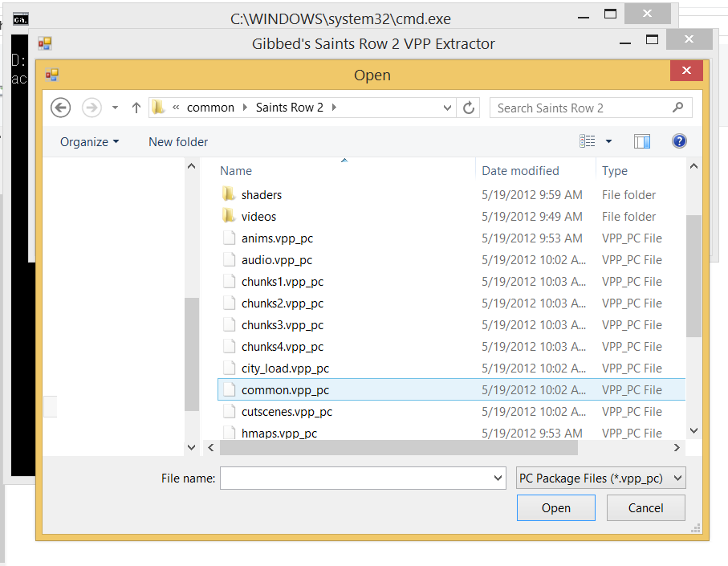
Task: Click the Open dialog title bar icon
Action: pyautogui.click(x=52, y=75)
